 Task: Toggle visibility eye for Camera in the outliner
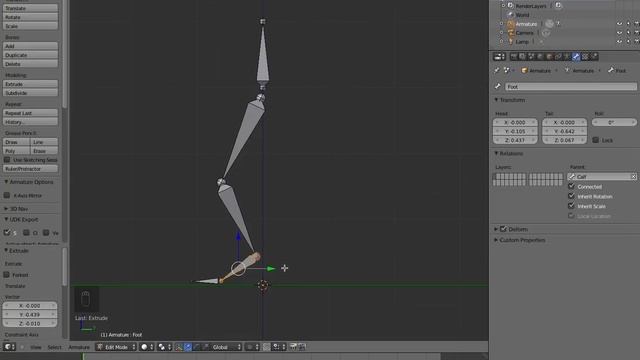click(620, 33)
